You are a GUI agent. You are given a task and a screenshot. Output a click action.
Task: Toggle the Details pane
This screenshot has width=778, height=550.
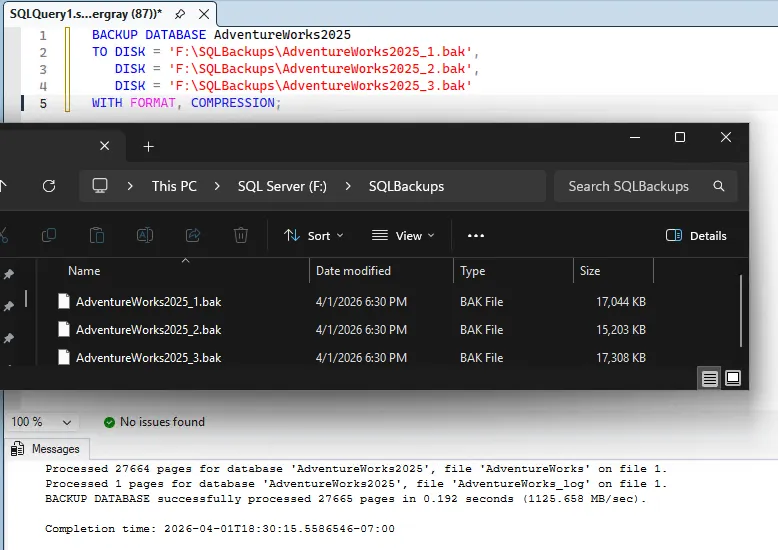coord(696,235)
